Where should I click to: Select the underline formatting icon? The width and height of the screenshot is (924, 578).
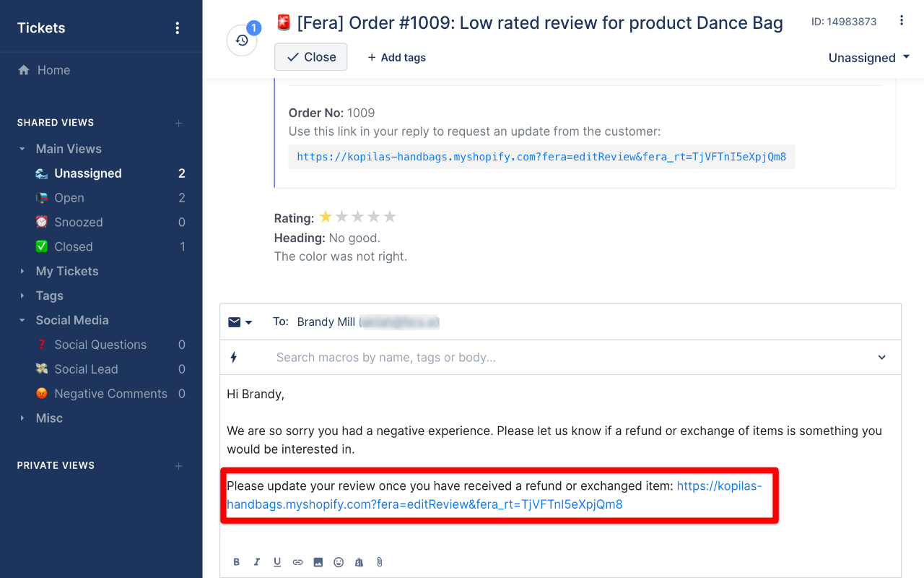point(276,561)
